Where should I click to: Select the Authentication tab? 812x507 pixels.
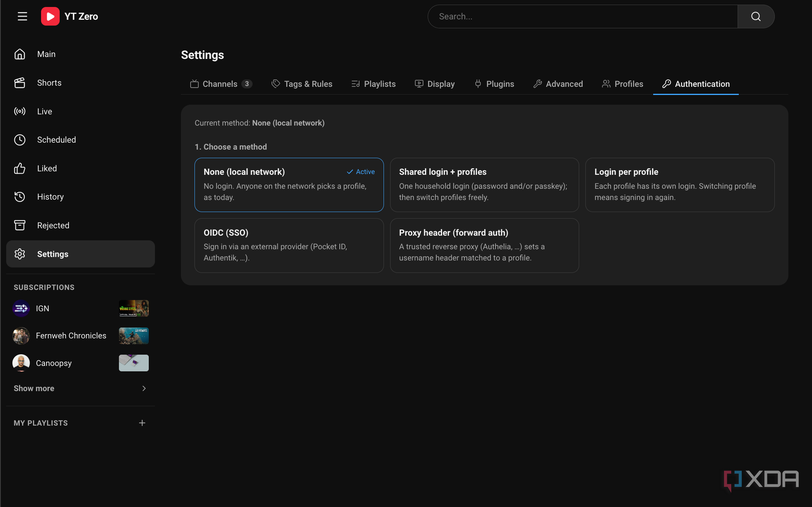pos(696,84)
